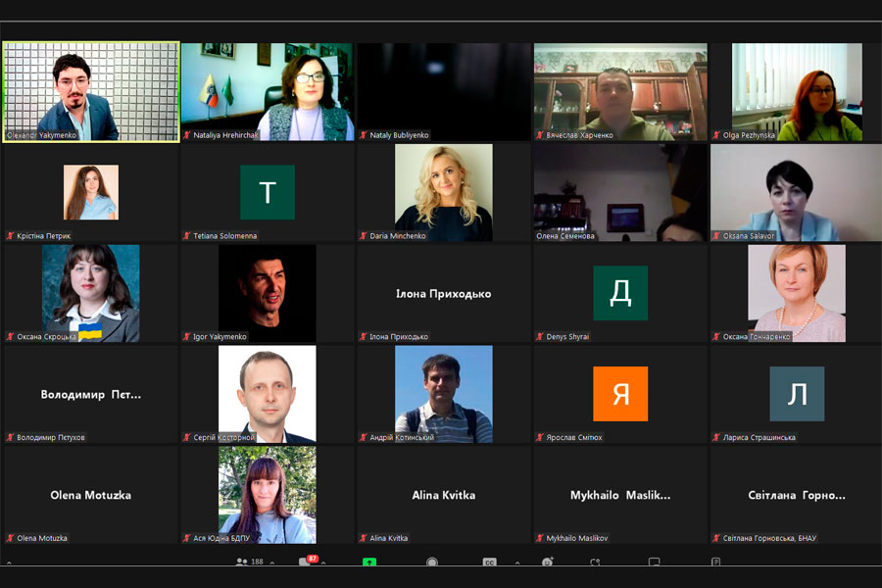Image resolution: width=882 pixels, height=588 pixels.
Task: Toggle the CC closed captions icon
Action: (x=489, y=562)
